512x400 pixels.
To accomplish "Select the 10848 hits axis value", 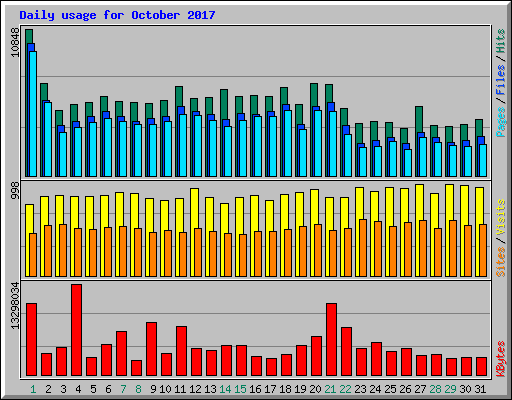I will click(15, 42).
